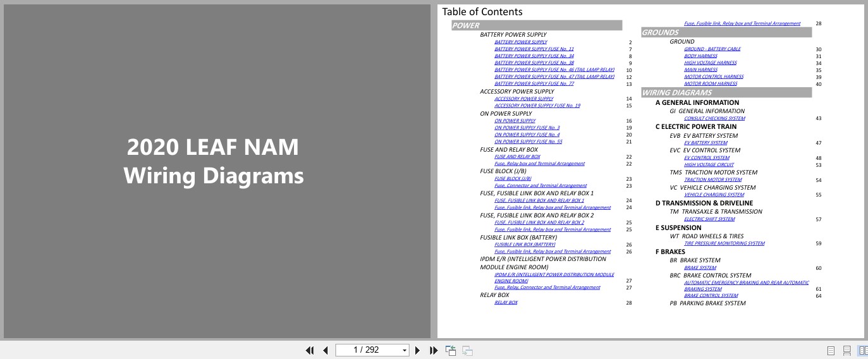Open BATTERY POWER SUPPLY FUSE No. 34 link
Image resolution: width=868 pixels, height=359 pixels.
(534, 56)
